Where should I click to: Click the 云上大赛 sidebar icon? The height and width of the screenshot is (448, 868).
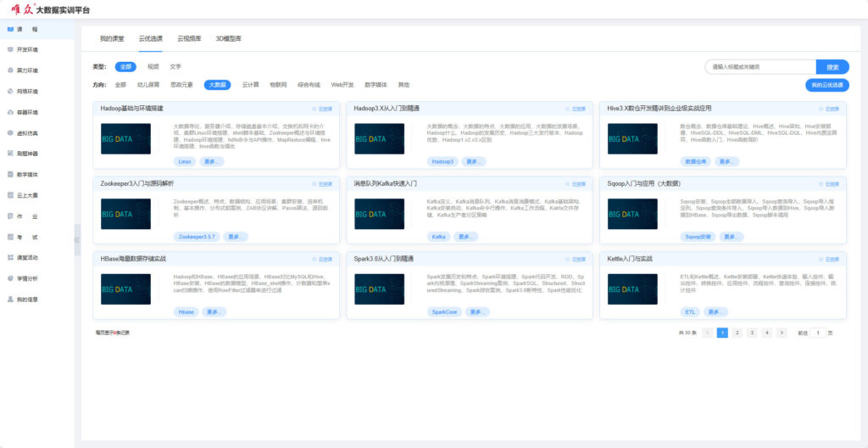10,195
